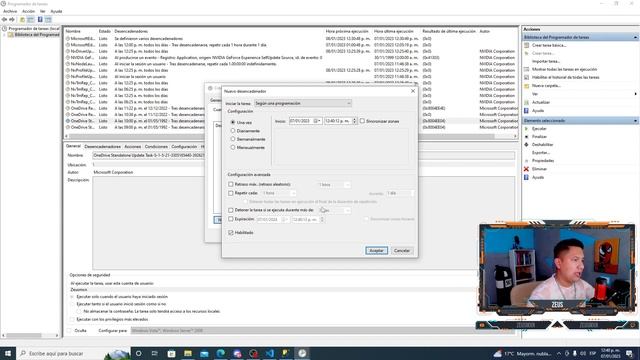Click the forward arrow in the toolbar
The width and height of the screenshot is (640, 360).
12,19
